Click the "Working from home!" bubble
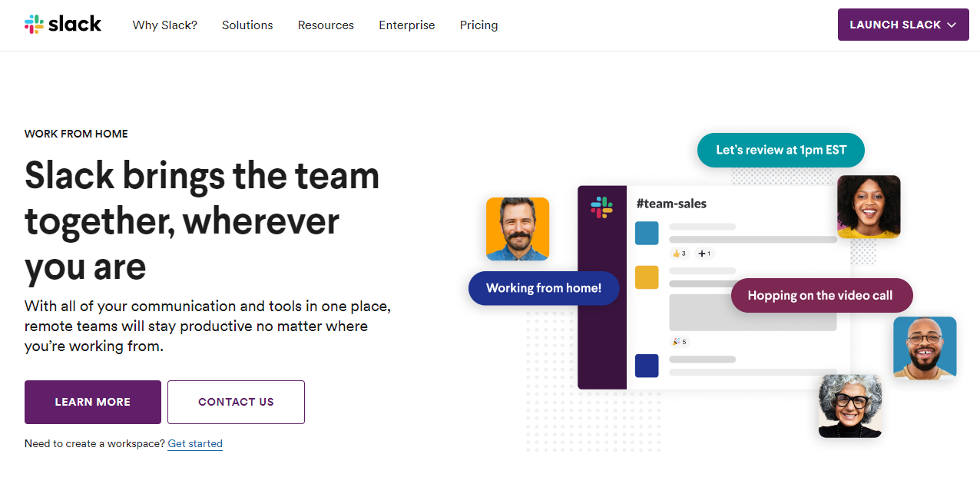Screen dimensions: 980x504 [x=544, y=288]
